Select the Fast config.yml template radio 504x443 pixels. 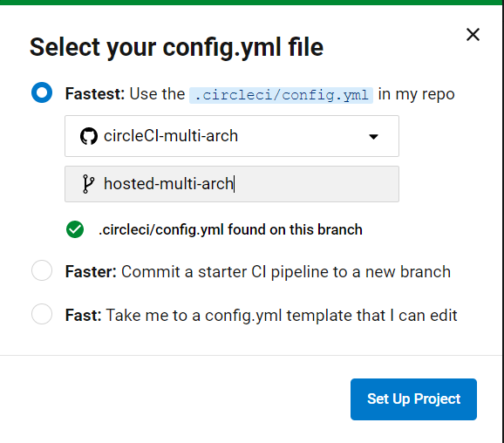coord(42,314)
